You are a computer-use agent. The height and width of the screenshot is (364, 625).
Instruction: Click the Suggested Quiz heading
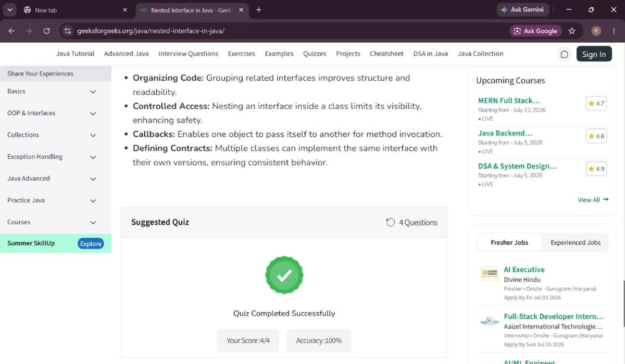coord(160,222)
